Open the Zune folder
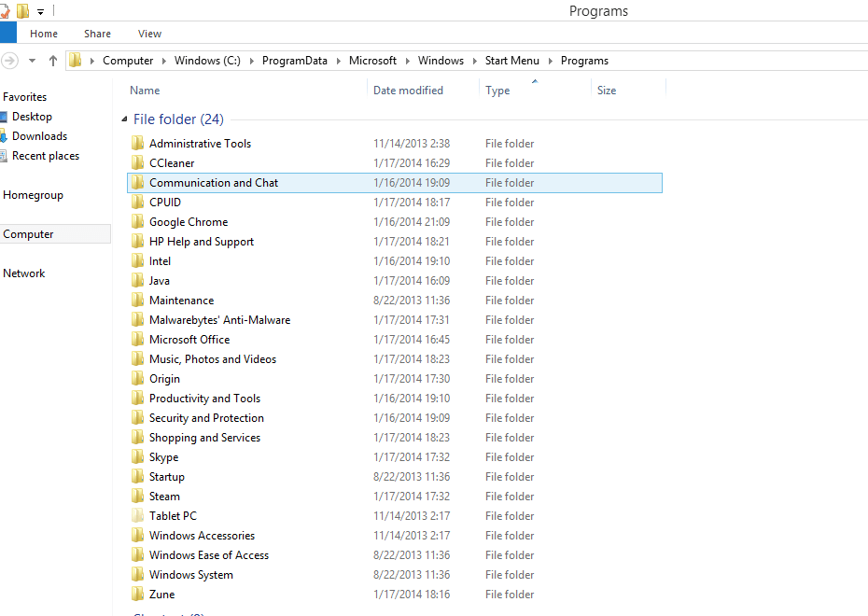Screen dimensions: 868x616 coord(161,594)
